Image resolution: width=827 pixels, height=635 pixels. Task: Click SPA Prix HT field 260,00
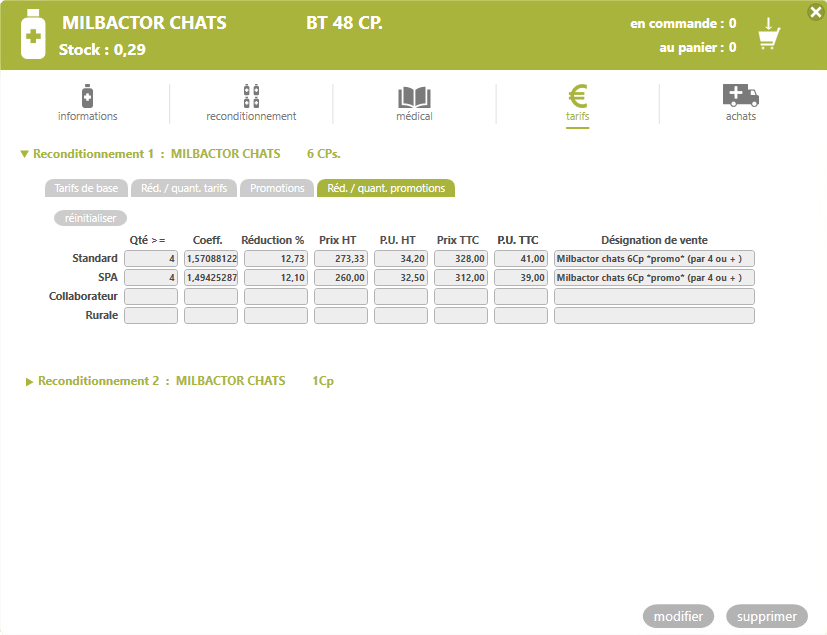pyautogui.click(x=341, y=277)
